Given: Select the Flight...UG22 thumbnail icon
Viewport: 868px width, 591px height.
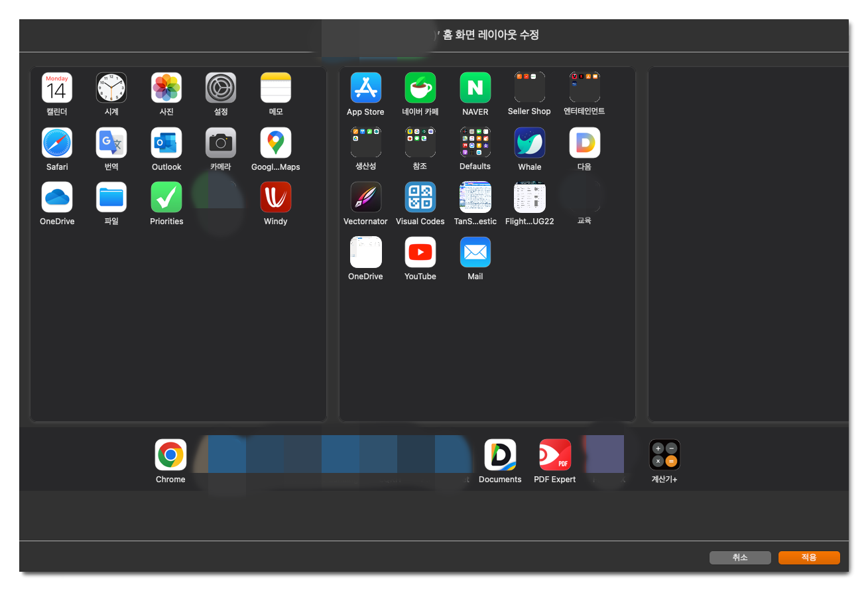Looking at the screenshot, I should (x=530, y=197).
